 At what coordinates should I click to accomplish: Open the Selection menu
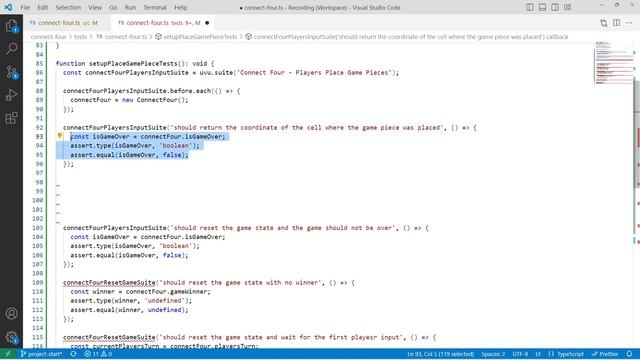click(x=68, y=7)
